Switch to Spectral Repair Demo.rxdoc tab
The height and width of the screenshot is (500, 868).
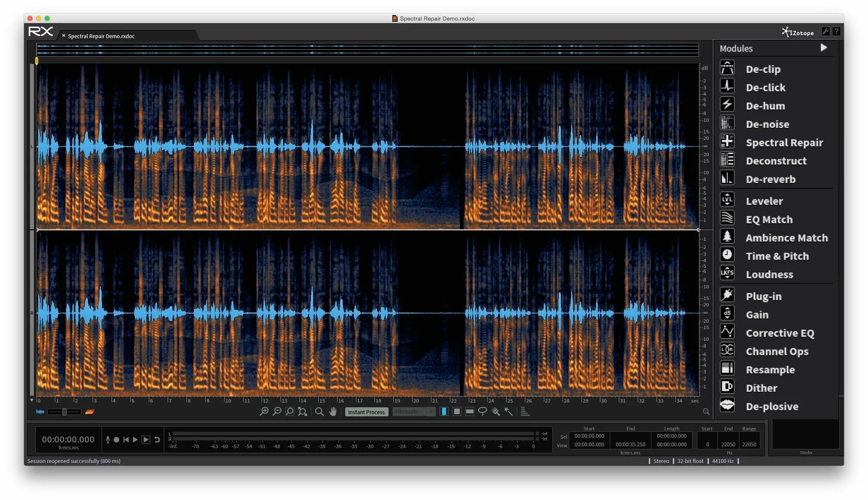[x=101, y=36]
